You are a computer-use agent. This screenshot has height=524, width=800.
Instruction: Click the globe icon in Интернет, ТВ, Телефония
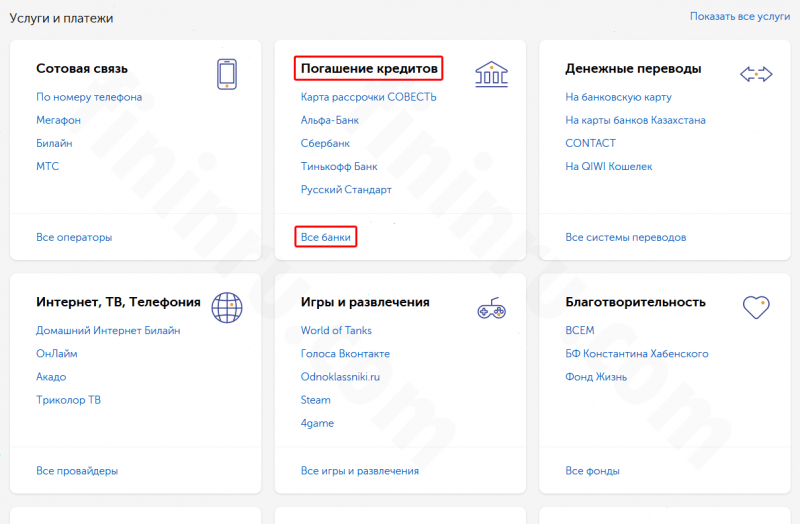tap(227, 308)
